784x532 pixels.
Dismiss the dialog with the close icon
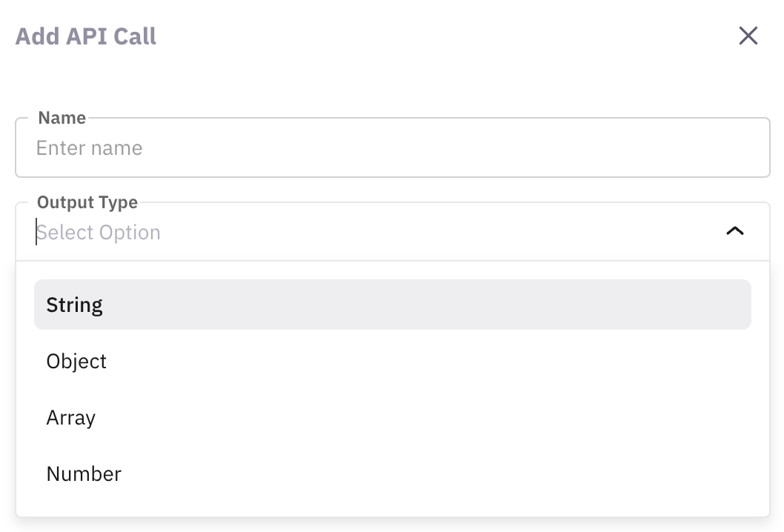click(x=748, y=36)
